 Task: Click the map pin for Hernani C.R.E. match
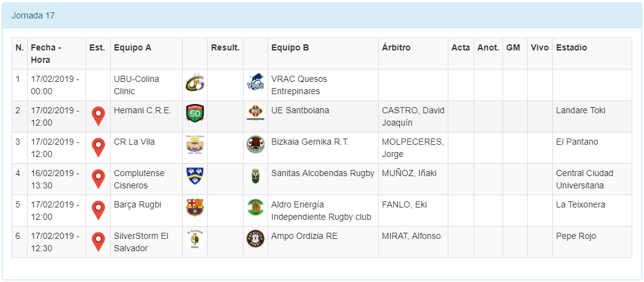98,116
